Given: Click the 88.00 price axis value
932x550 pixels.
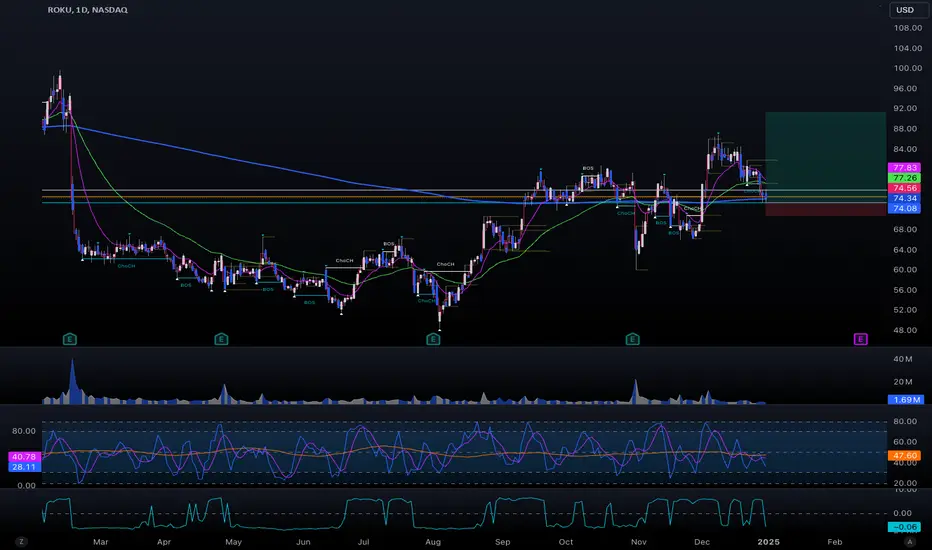Looking at the screenshot, I should [x=905, y=128].
